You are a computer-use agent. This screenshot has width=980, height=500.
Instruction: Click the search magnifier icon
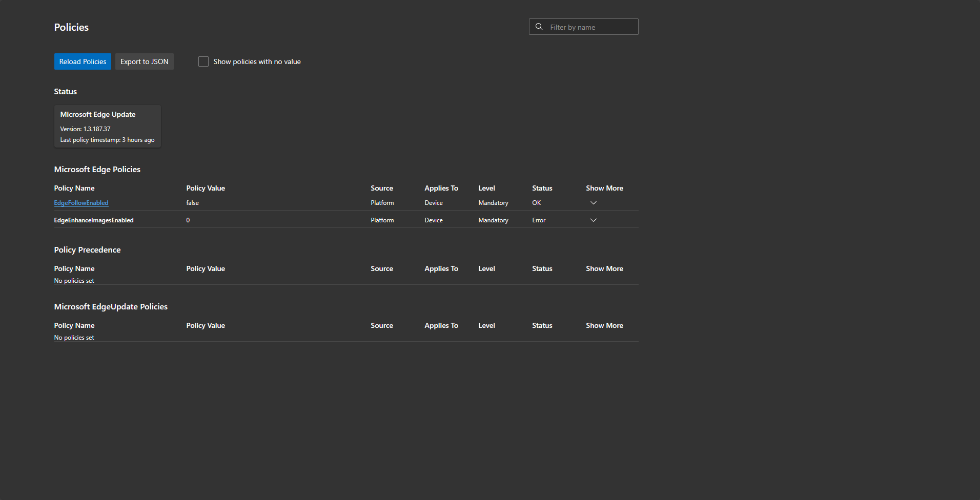(539, 27)
